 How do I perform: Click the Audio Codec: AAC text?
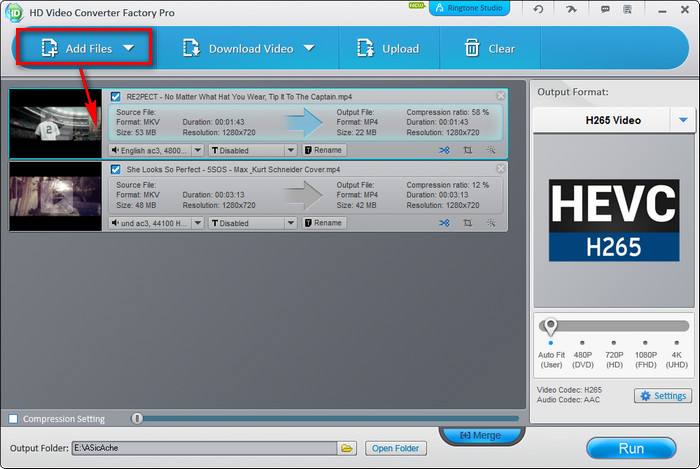(568, 399)
